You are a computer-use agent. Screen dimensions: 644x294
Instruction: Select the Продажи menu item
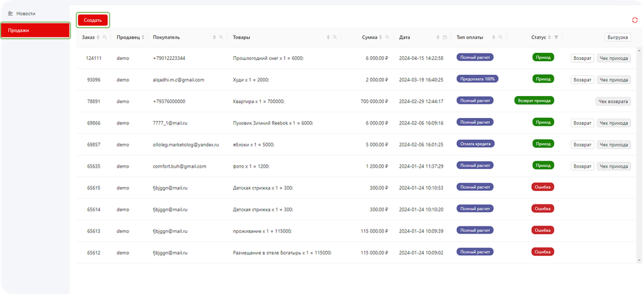coord(35,30)
